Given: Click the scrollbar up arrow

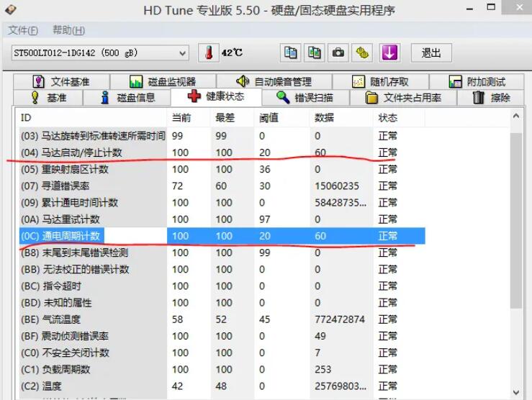Looking at the screenshot, I should tap(516, 117).
